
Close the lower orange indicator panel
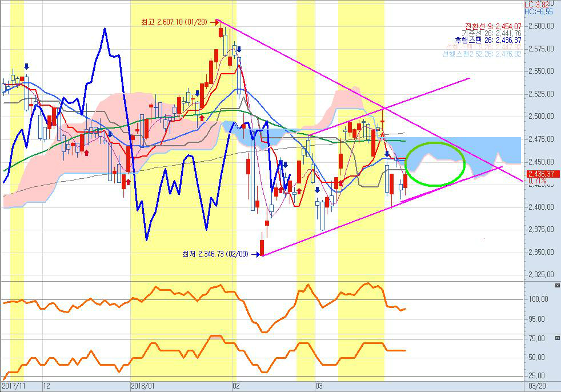pyautogui.click(x=558, y=337)
